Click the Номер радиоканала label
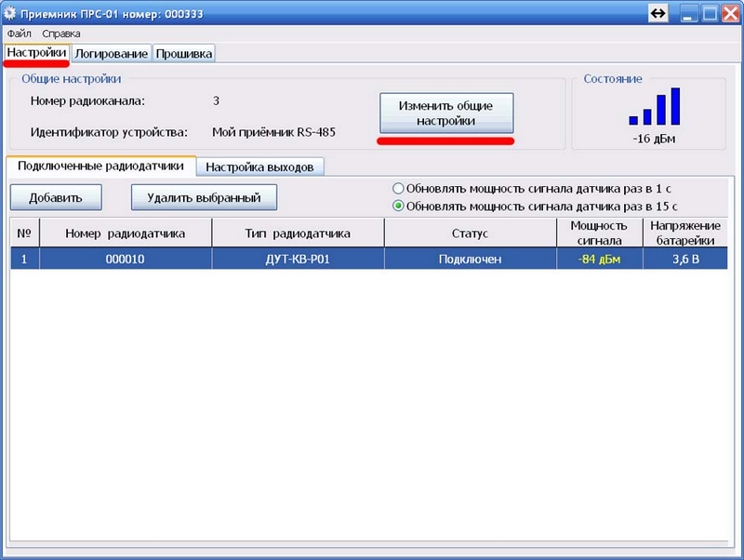 tap(87, 100)
